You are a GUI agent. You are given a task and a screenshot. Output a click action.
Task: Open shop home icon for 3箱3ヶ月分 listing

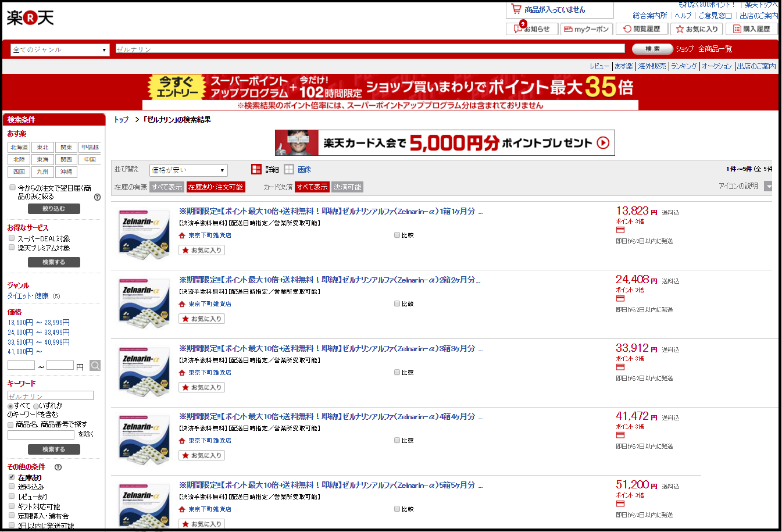[x=182, y=373]
